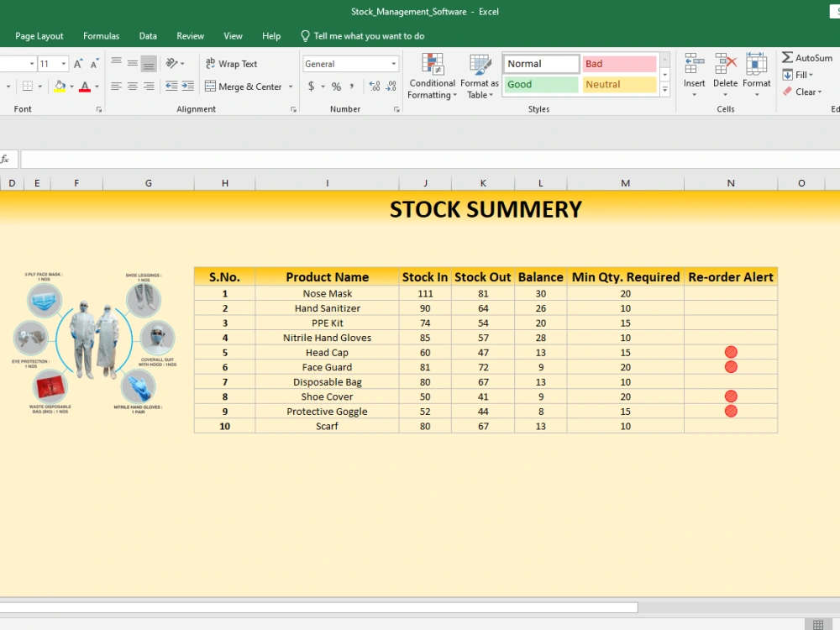
Task: Center text horizontally
Action: pos(133,87)
